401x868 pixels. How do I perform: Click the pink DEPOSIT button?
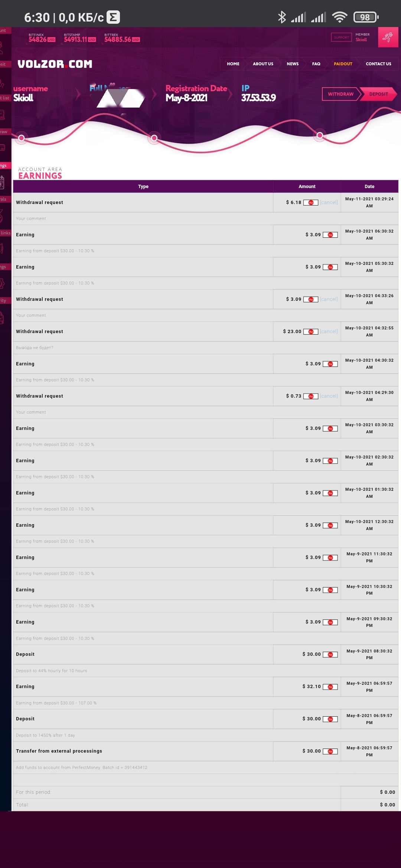click(378, 94)
